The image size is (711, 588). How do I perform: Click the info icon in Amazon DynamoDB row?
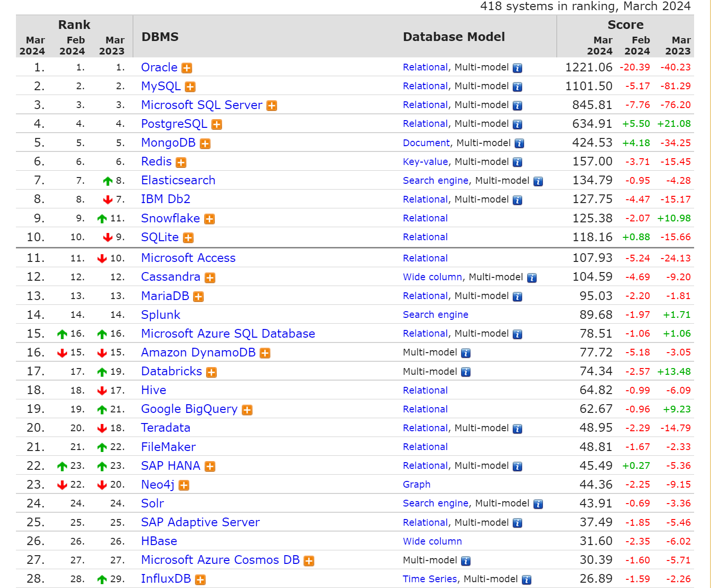[x=466, y=353]
